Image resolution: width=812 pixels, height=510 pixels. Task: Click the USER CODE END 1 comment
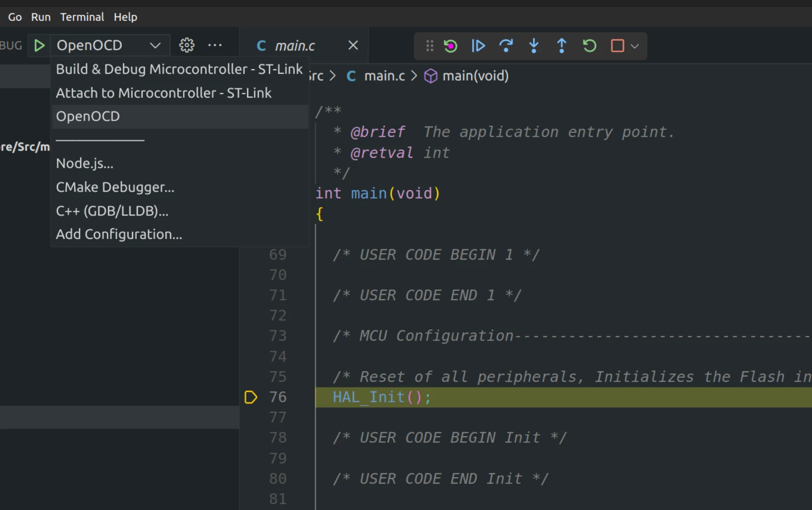tap(427, 295)
